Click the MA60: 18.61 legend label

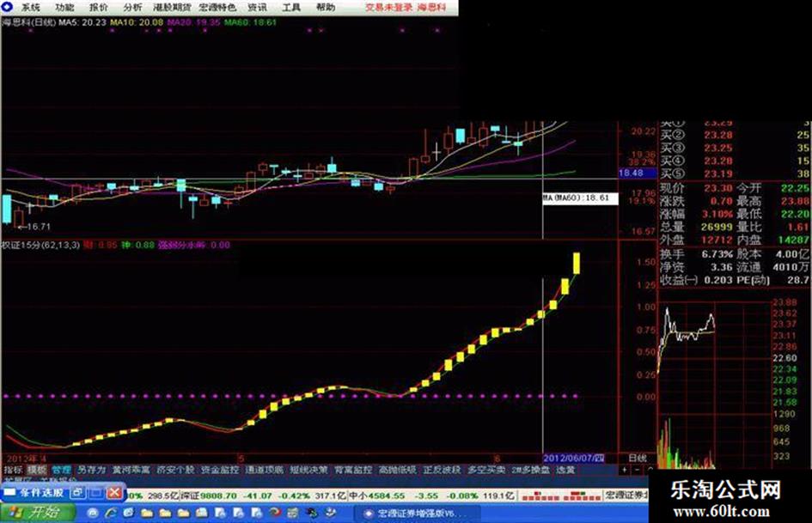[251, 22]
